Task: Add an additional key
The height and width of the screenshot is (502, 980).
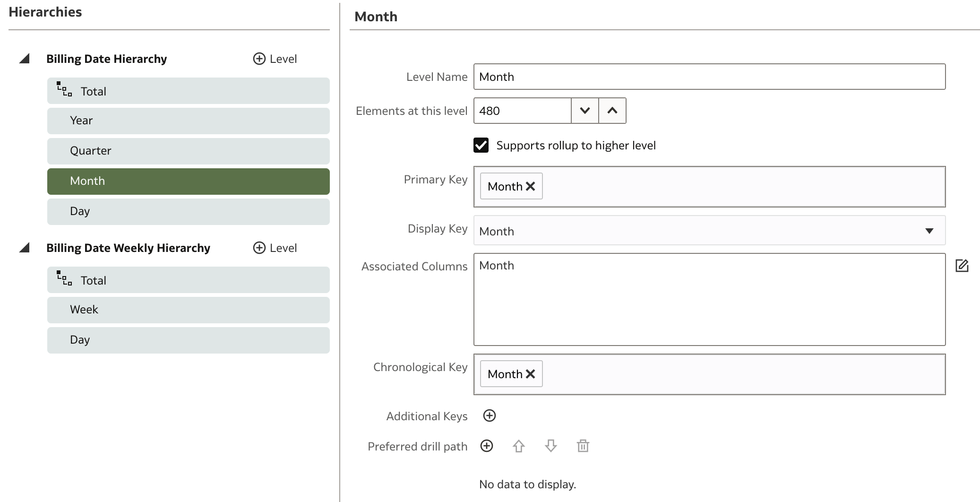Action: [x=490, y=415]
